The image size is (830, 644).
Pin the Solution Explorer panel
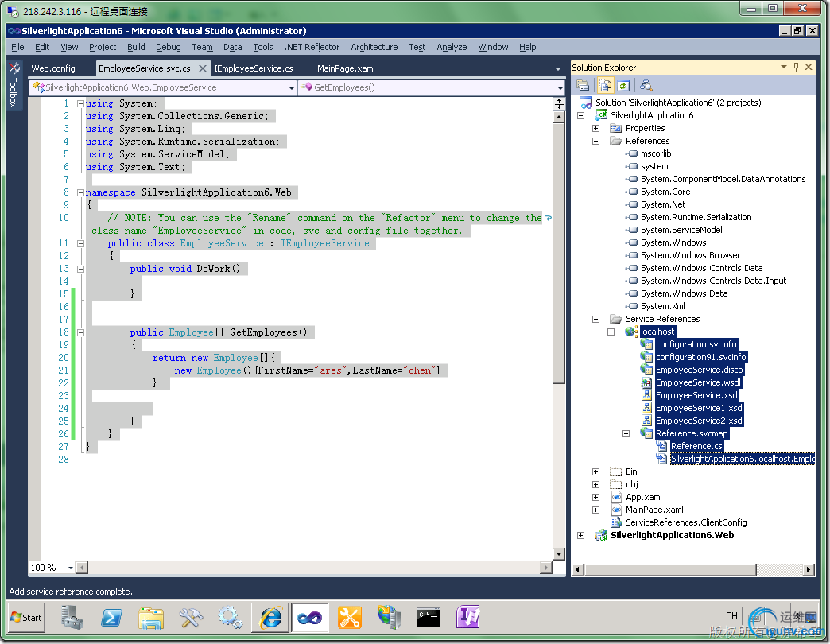(796, 67)
